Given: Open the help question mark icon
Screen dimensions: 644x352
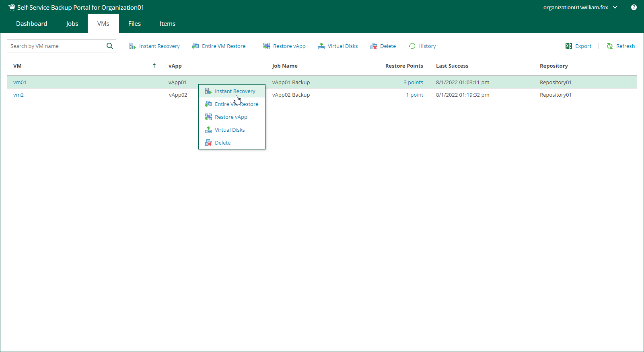Looking at the screenshot, I should point(634,7).
